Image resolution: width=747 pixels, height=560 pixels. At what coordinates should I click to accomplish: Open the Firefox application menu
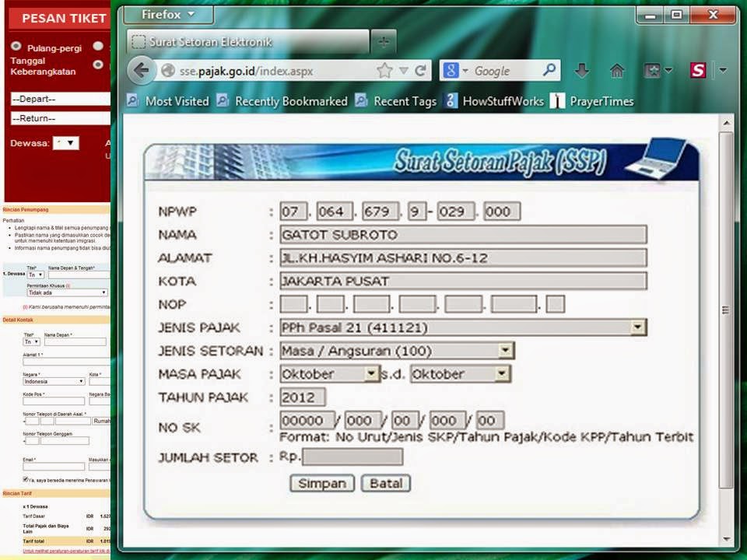pyautogui.click(x=167, y=14)
